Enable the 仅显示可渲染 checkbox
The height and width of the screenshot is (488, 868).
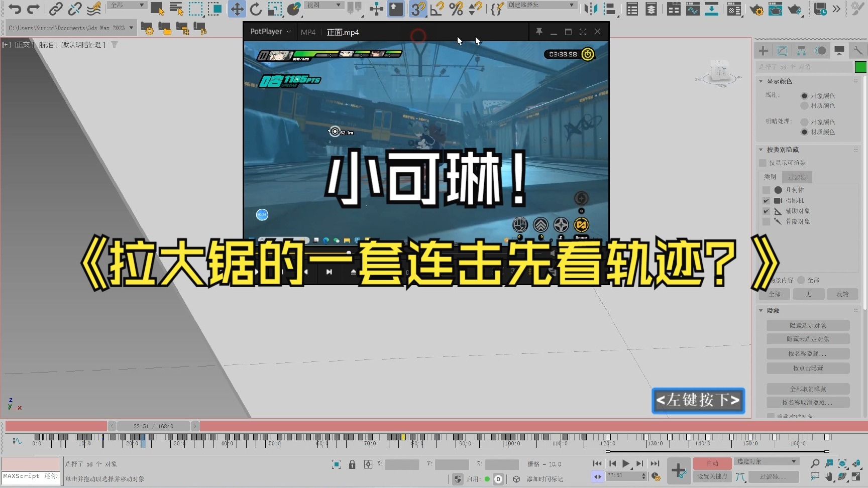tap(763, 163)
